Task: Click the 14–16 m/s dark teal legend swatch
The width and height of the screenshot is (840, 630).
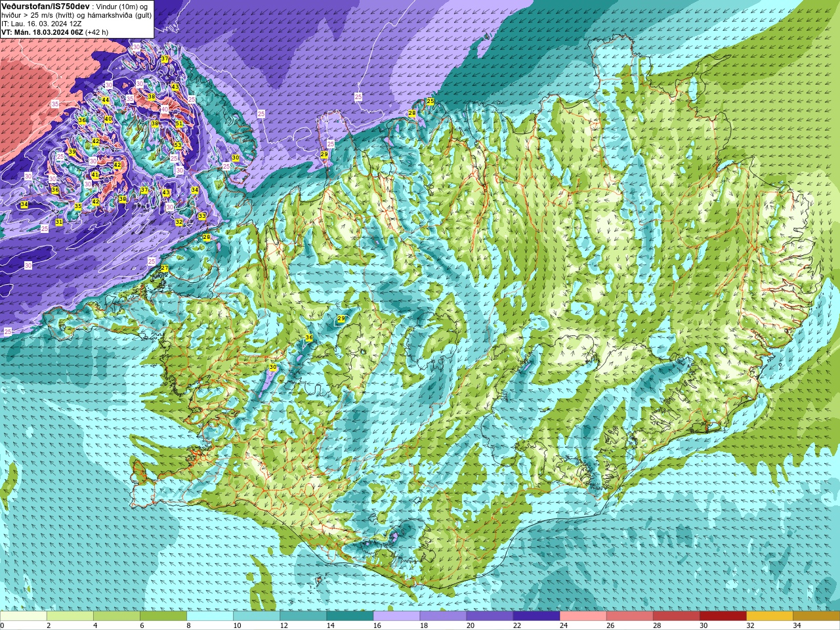Action: pyautogui.click(x=350, y=616)
